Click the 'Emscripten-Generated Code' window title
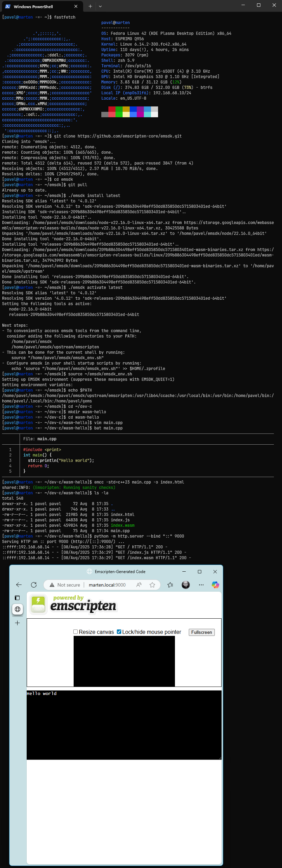 (120, 571)
